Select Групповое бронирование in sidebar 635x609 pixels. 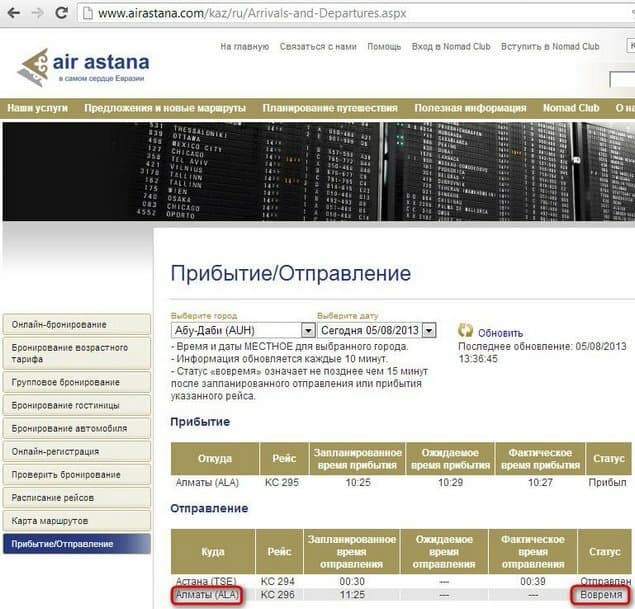click(77, 382)
